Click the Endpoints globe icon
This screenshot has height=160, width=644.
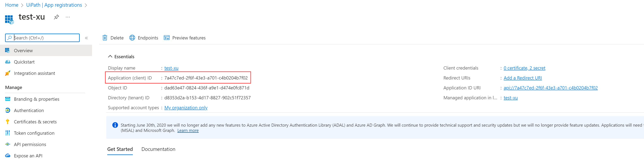[x=132, y=38]
